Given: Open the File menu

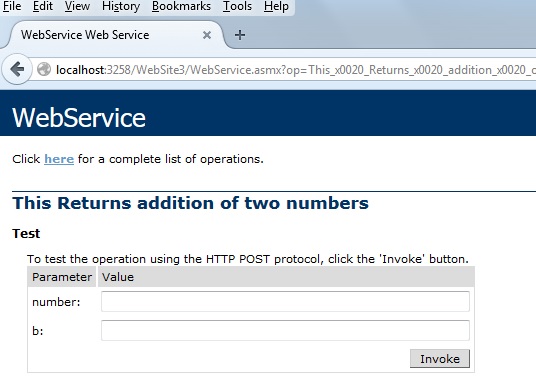Looking at the screenshot, I should tap(12, 6).
